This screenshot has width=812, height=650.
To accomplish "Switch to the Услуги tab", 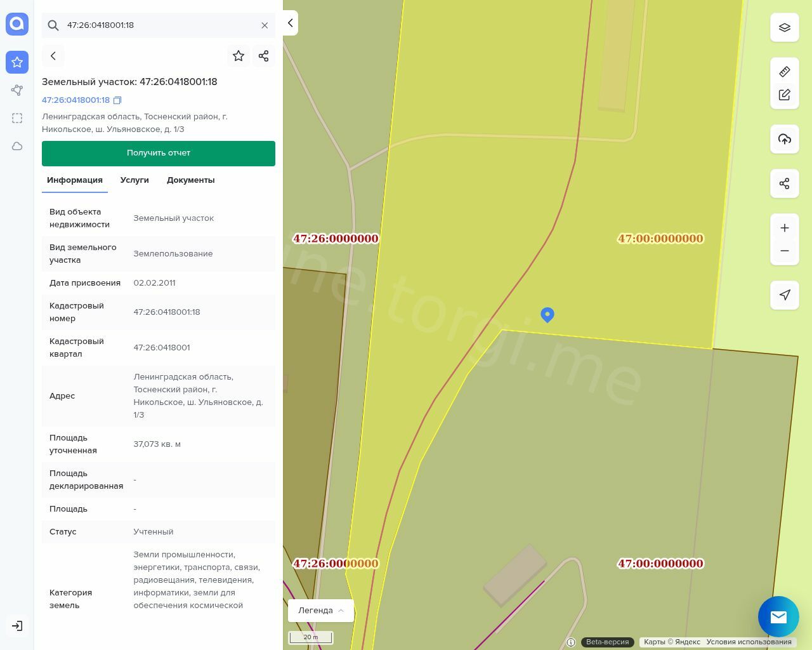I will tap(134, 180).
